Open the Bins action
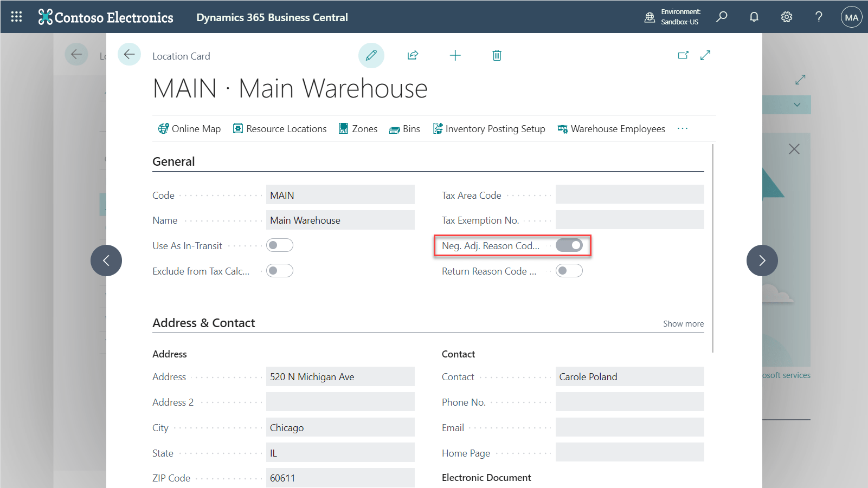Image resolution: width=868 pixels, height=488 pixels. [404, 129]
